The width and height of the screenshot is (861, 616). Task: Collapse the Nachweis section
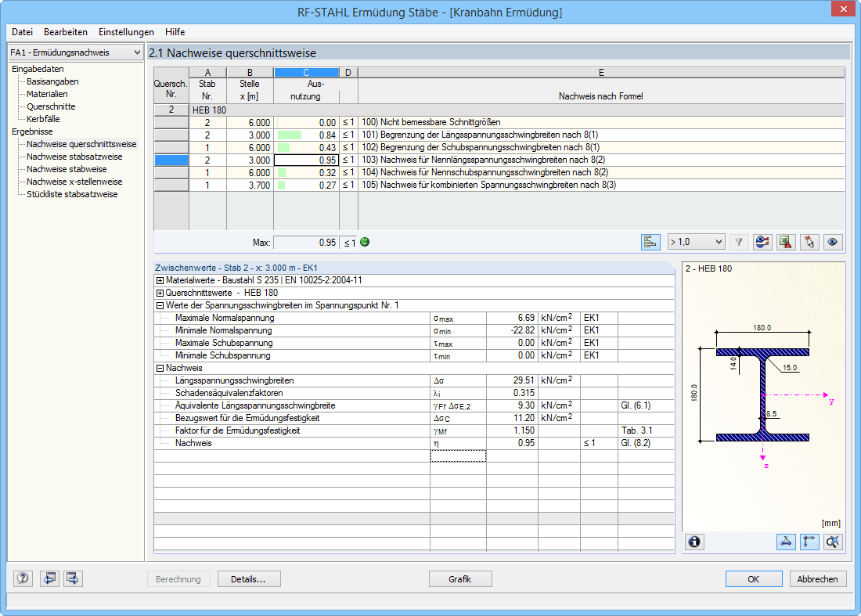pos(160,368)
